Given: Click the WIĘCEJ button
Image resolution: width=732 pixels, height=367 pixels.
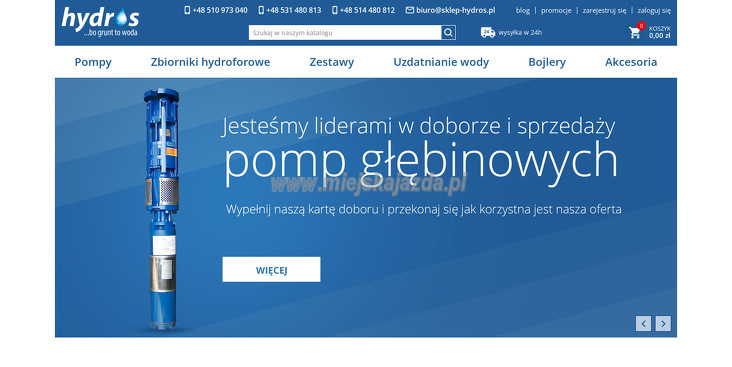Looking at the screenshot, I should [x=271, y=269].
